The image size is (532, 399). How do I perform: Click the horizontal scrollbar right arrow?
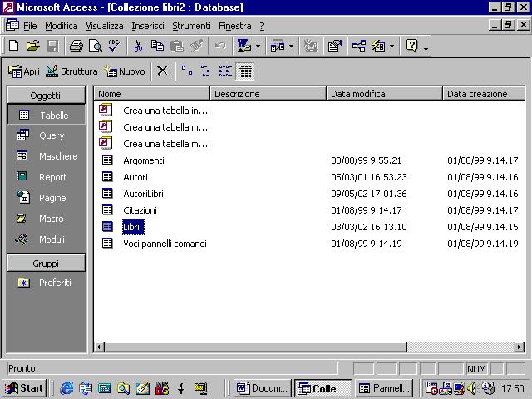point(519,347)
